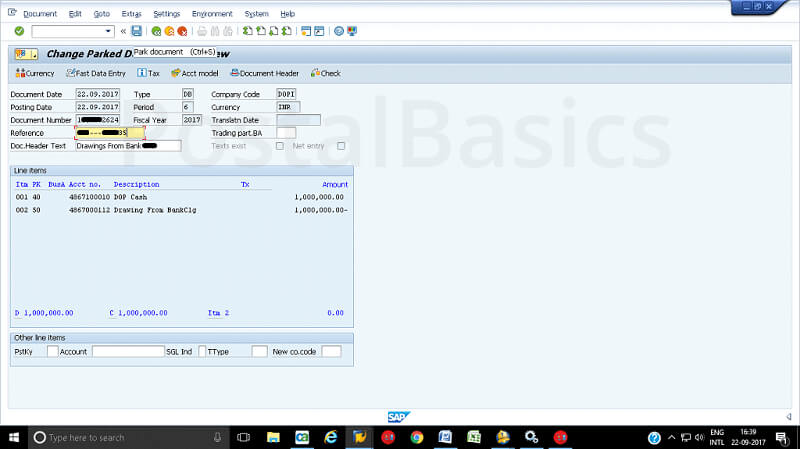This screenshot has width=800, height=449.
Task: Toggle the Net entry checkbox
Action: point(341,146)
